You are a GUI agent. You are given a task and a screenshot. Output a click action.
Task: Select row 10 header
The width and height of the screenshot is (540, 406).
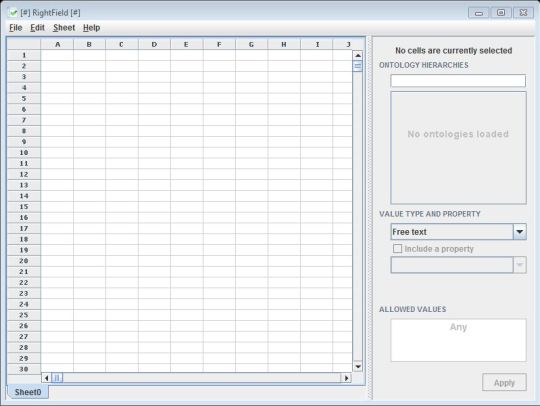pyautogui.click(x=24, y=153)
